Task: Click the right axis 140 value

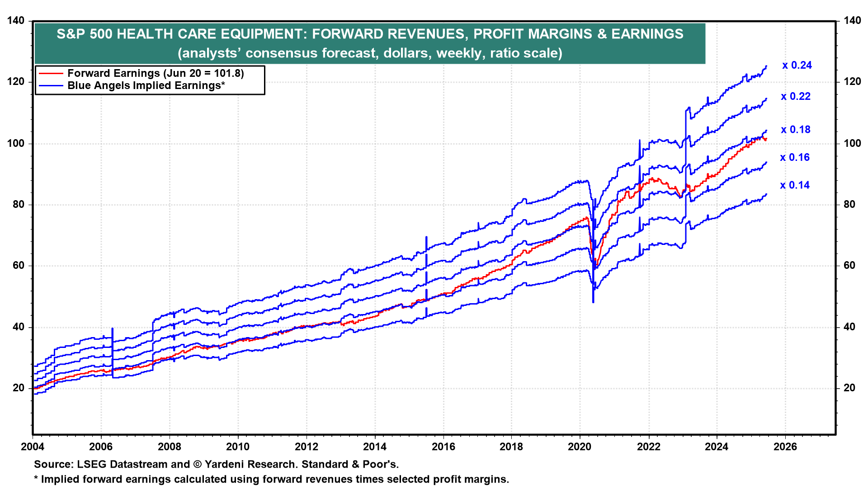Action: pos(852,20)
